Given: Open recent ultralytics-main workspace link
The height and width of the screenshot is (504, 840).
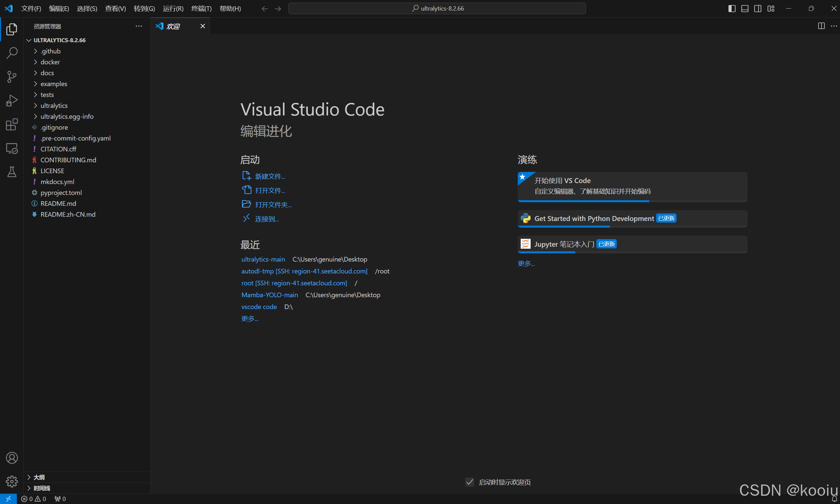Looking at the screenshot, I should [x=263, y=260].
